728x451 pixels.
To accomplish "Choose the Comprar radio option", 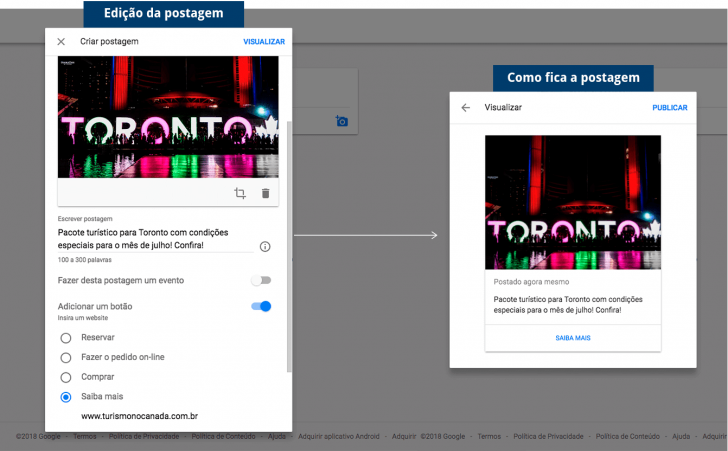I will tap(66, 377).
